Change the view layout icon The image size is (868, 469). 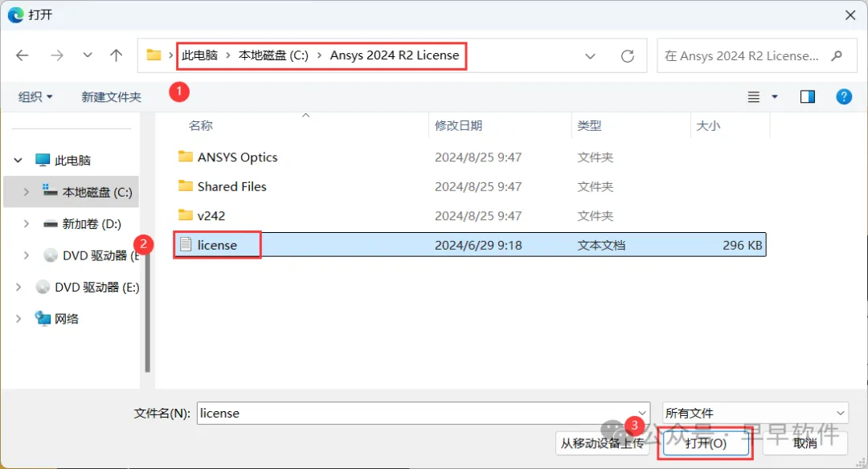coord(753,97)
